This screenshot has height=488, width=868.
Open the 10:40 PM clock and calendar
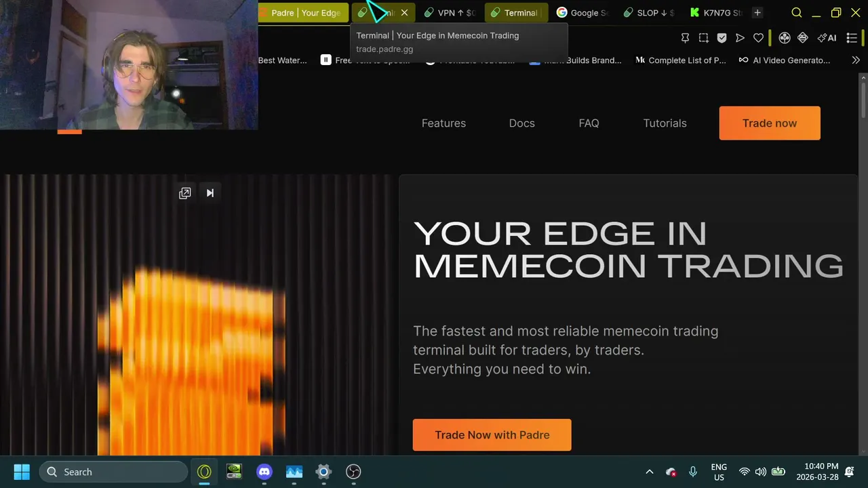[817, 472]
